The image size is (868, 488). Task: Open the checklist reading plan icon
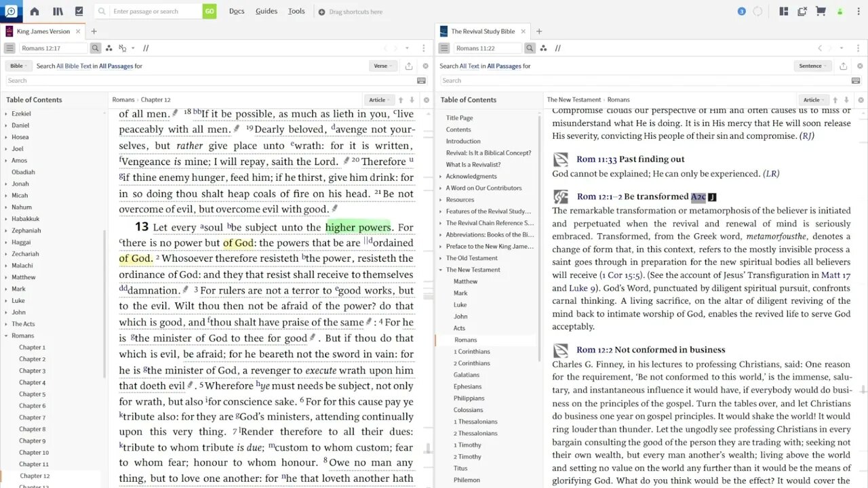pyautogui.click(x=79, y=12)
